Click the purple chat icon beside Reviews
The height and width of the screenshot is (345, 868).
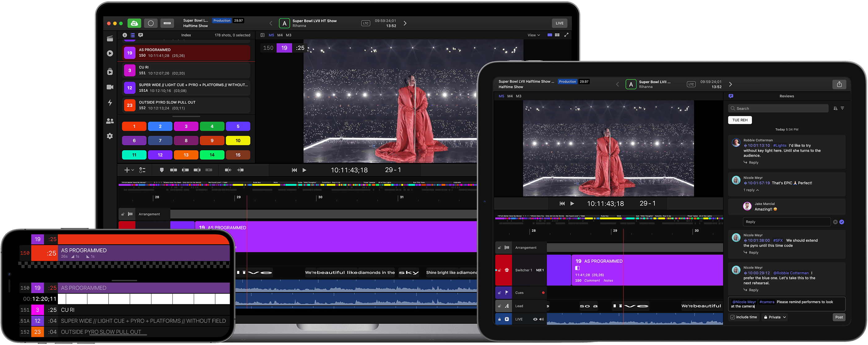[731, 96]
